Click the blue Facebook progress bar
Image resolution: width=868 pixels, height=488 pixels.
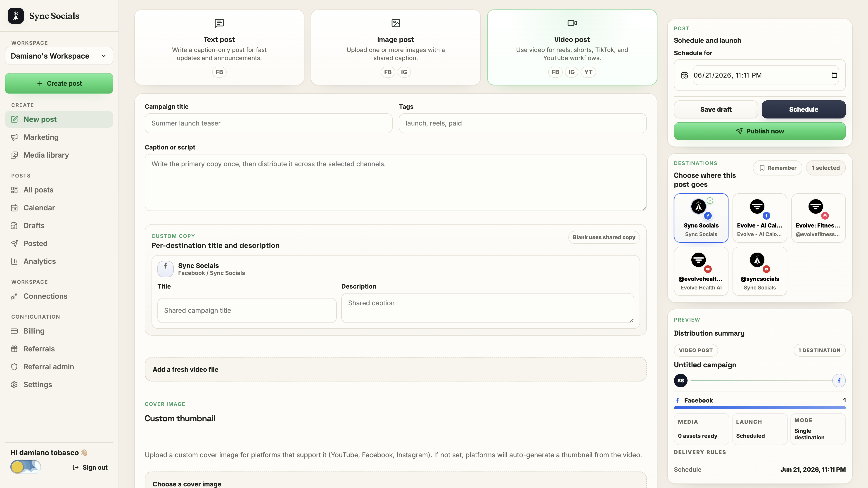click(759, 408)
